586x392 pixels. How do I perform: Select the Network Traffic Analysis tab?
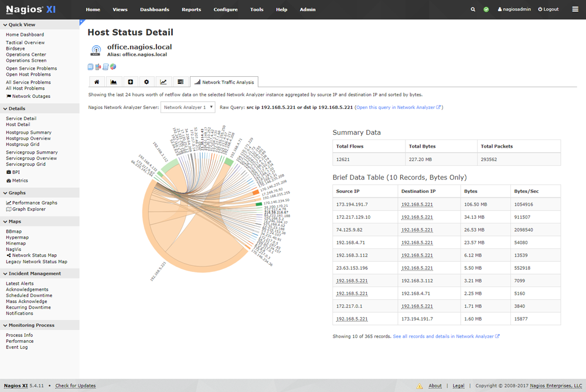tap(224, 82)
